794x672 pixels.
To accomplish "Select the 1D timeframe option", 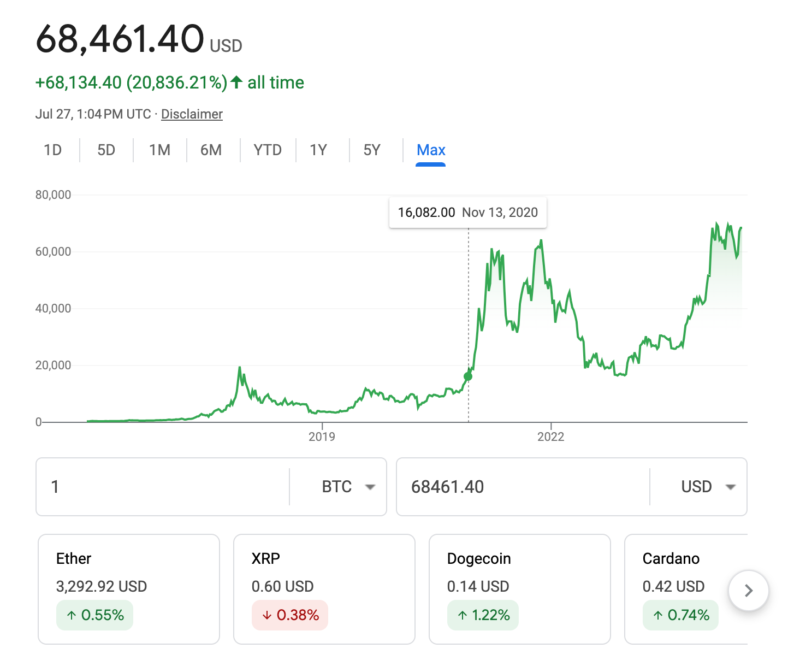I will (53, 150).
